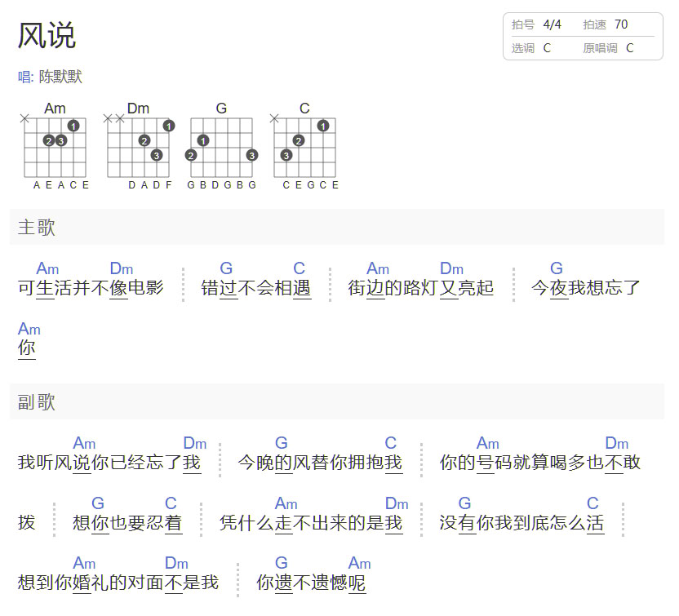The height and width of the screenshot is (616, 679).
Task: Click G chord above 想你也要忍着
Action: point(98,503)
